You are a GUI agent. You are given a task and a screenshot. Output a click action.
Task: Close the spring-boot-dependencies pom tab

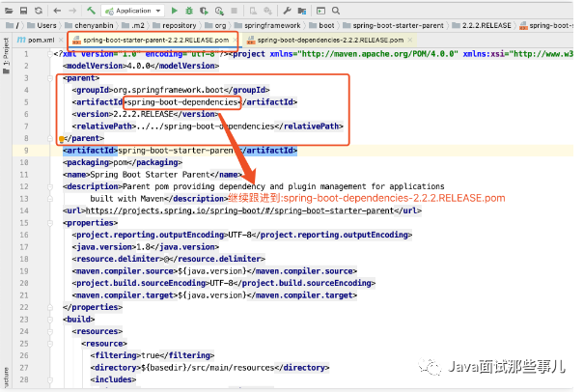tap(410, 40)
